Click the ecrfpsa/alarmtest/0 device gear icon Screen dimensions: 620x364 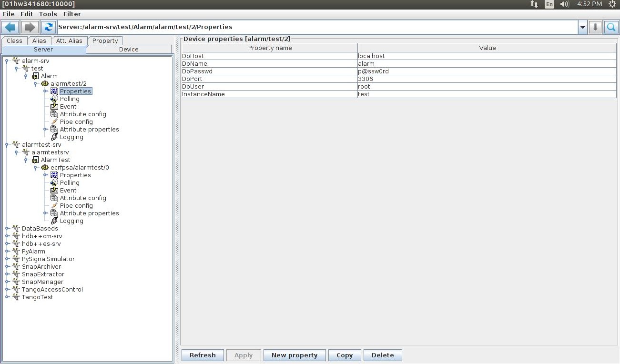tap(45, 168)
